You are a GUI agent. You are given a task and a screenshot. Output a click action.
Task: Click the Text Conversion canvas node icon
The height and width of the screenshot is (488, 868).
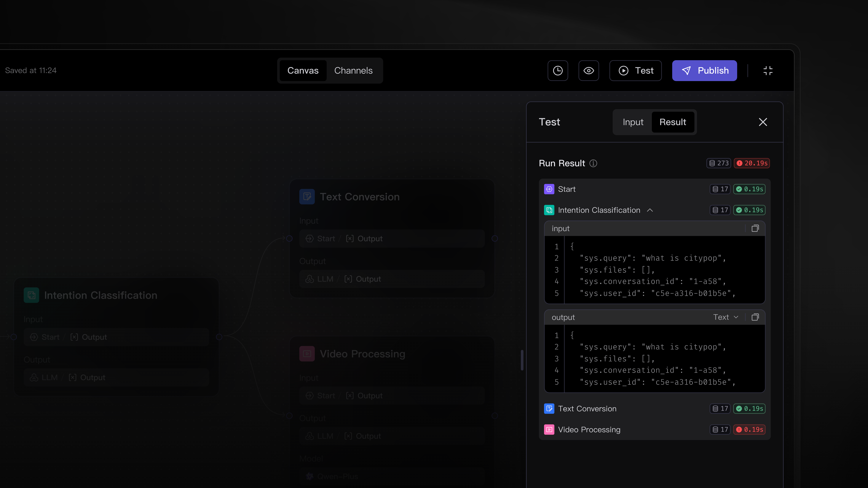point(307,197)
